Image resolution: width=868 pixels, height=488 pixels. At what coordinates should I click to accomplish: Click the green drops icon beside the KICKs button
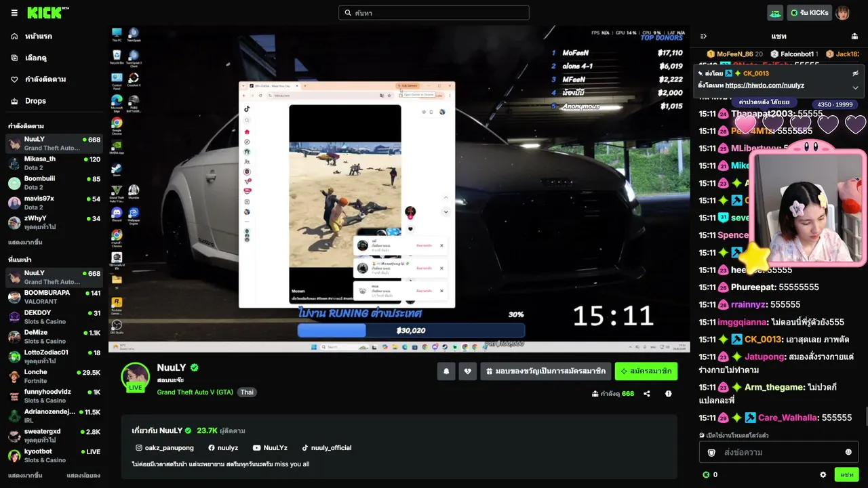click(775, 13)
